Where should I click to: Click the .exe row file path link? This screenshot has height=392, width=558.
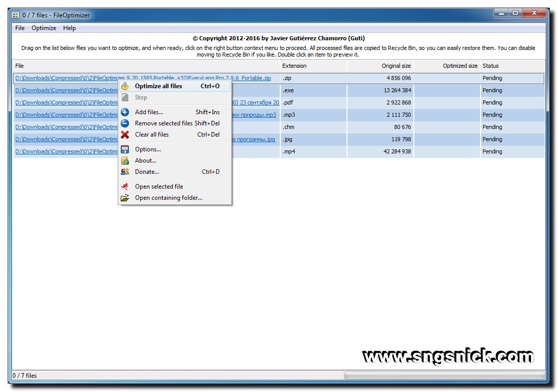(x=66, y=90)
